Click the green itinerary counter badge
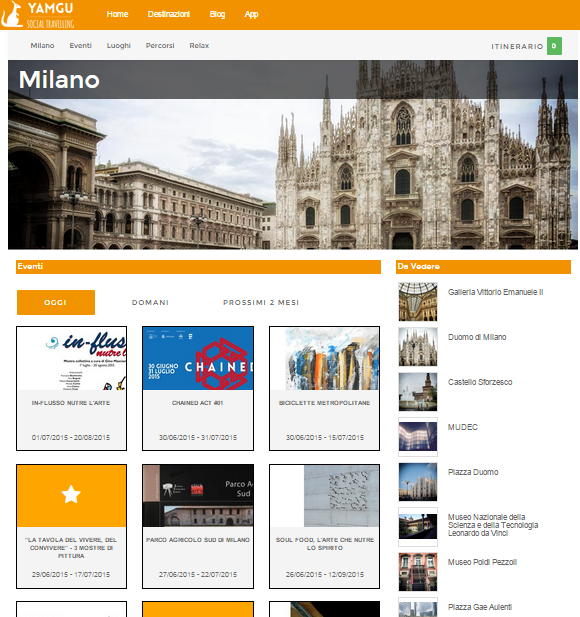 click(x=554, y=46)
